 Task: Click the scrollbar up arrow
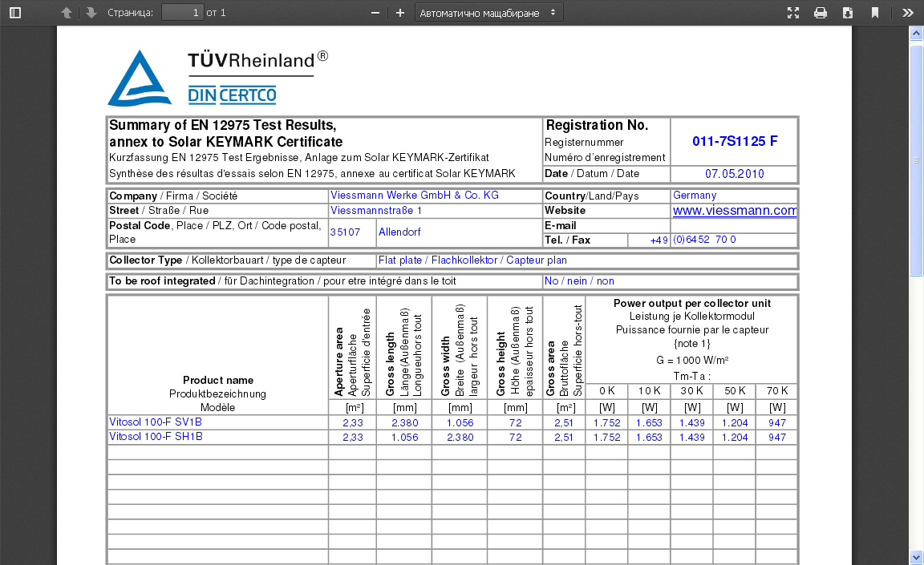[x=916, y=32]
